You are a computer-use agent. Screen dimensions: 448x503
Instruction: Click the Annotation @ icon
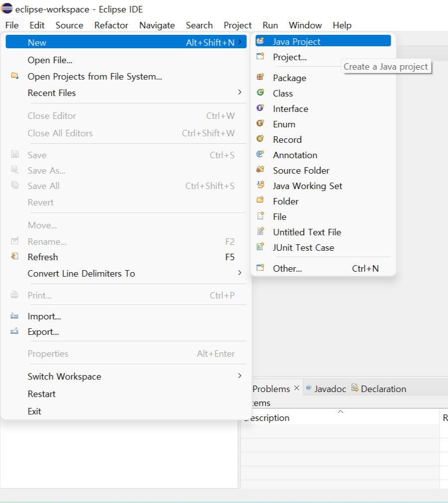click(x=260, y=154)
